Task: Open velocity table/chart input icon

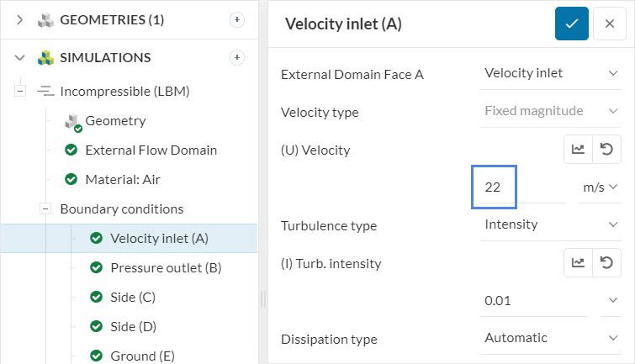Action: 578,150
